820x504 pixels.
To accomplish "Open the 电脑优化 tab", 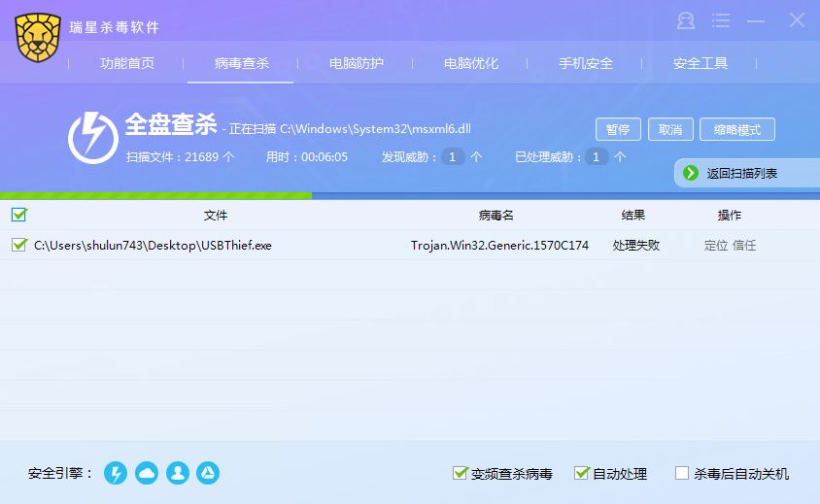I will [470, 63].
